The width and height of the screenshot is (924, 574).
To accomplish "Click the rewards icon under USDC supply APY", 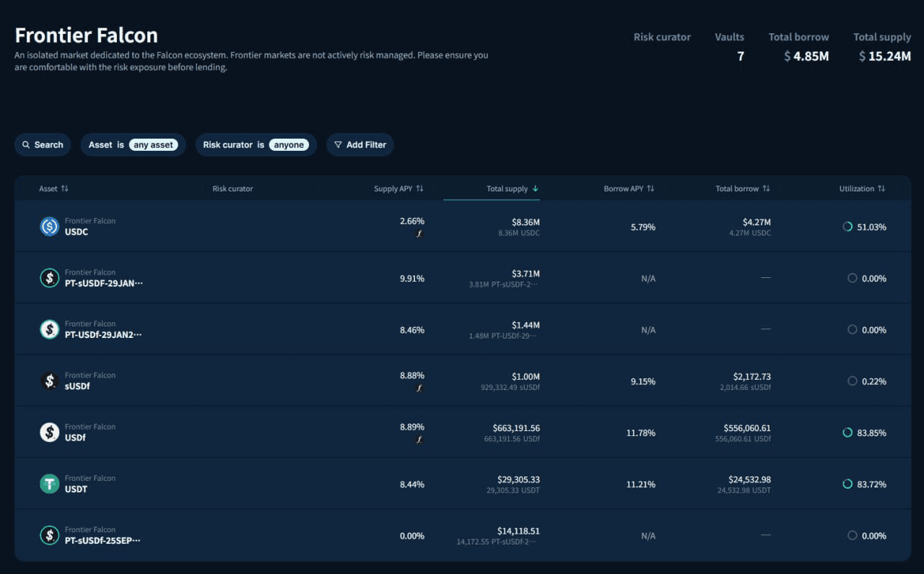I will [x=419, y=234].
